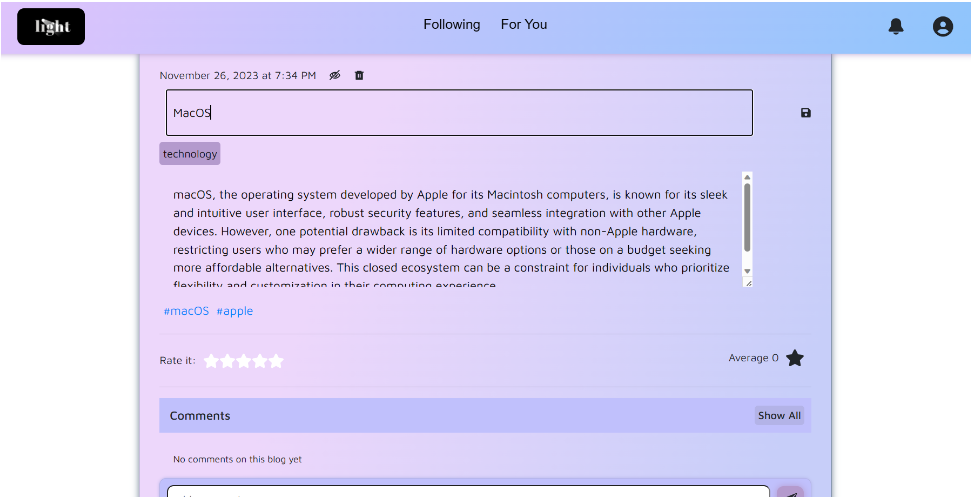Switch to the Following tab
This screenshot has height=497, width=971.
pyautogui.click(x=451, y=25)
